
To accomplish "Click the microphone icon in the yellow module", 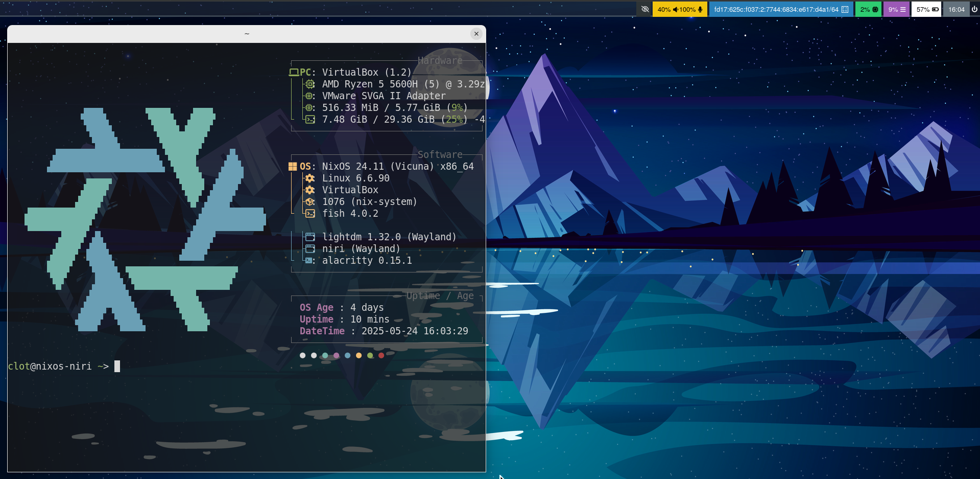I will tap(700, 9).
